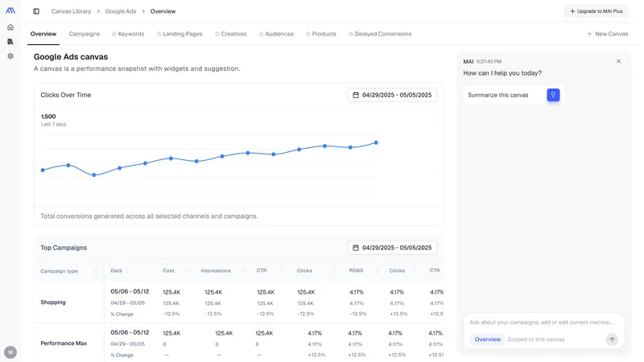Open locked Landing Pages tab
The height and width of the screenshot is (362, 644).
click(180, 34)
